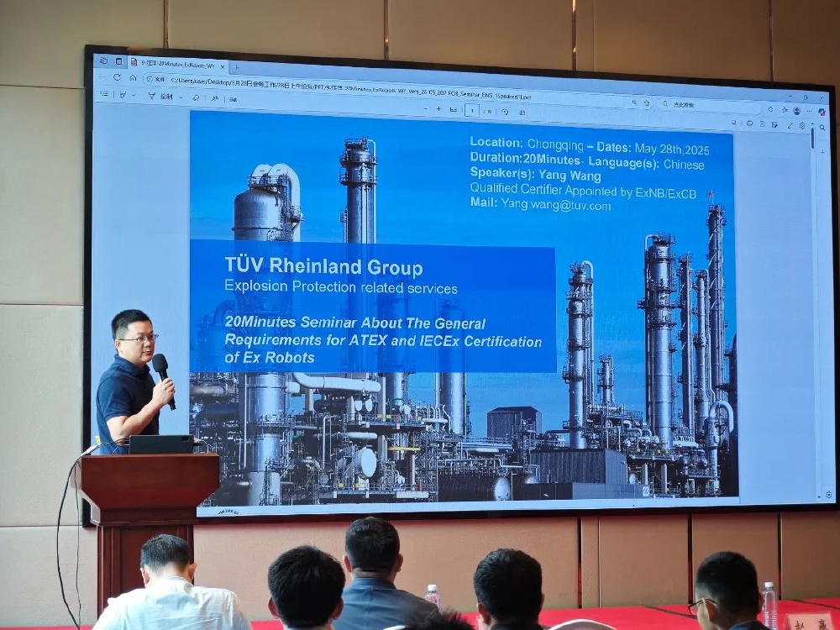This screenshot has width=840, height=630.
Task: Click the 'Speaker(s): Yang Wang' line
Action: click(535, 174)
